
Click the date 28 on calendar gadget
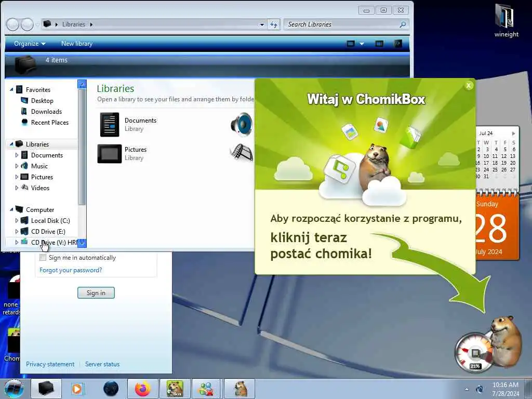point(490,228)
